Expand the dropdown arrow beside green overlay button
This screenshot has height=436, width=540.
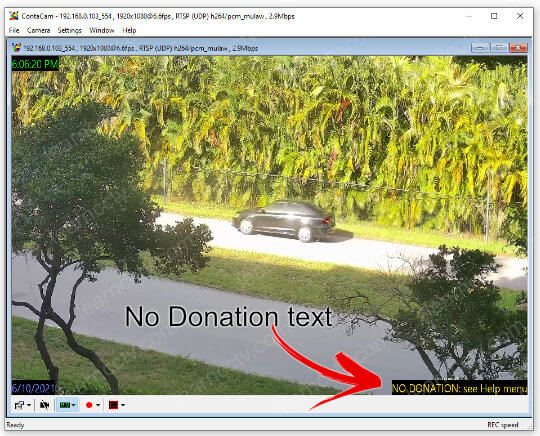[73, 405]
